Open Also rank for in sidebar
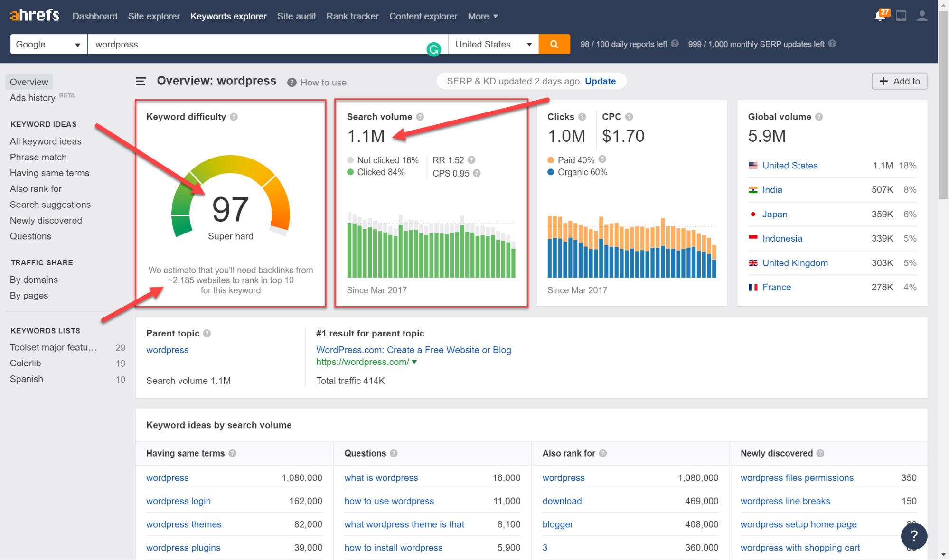The image size is (949, 560). tap(36, 189)
